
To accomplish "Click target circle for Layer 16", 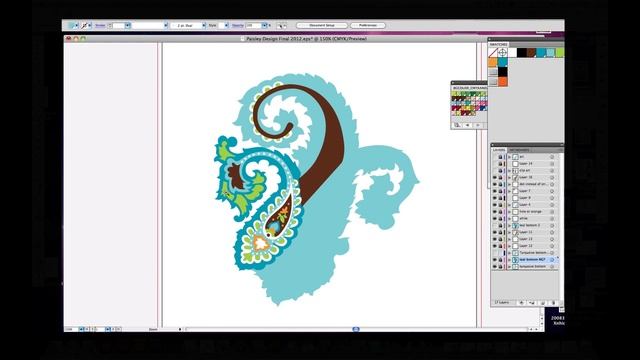I will tap(552, 178).
